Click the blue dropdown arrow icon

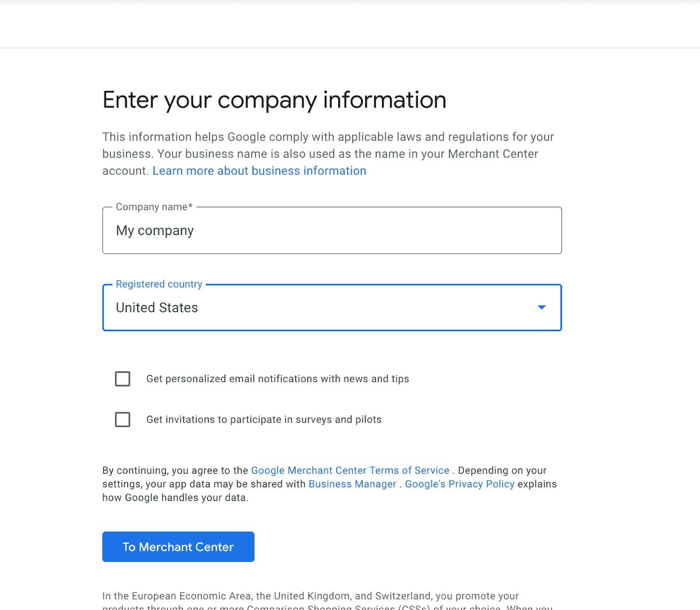542,308
